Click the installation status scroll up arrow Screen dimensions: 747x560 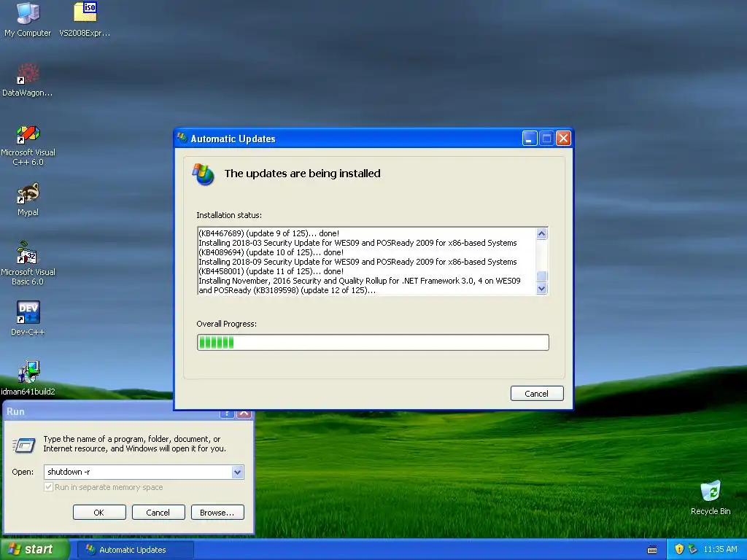pos(542,233)
